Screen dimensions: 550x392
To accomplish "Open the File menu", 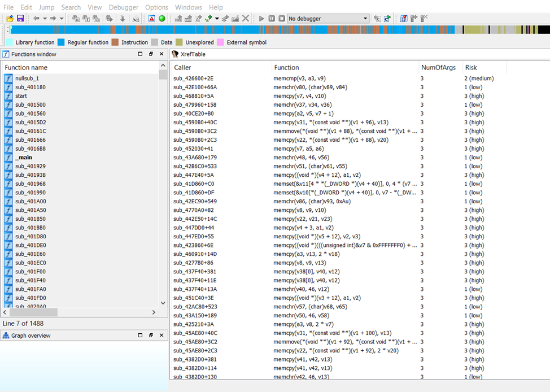I will [x=8, y=7].
